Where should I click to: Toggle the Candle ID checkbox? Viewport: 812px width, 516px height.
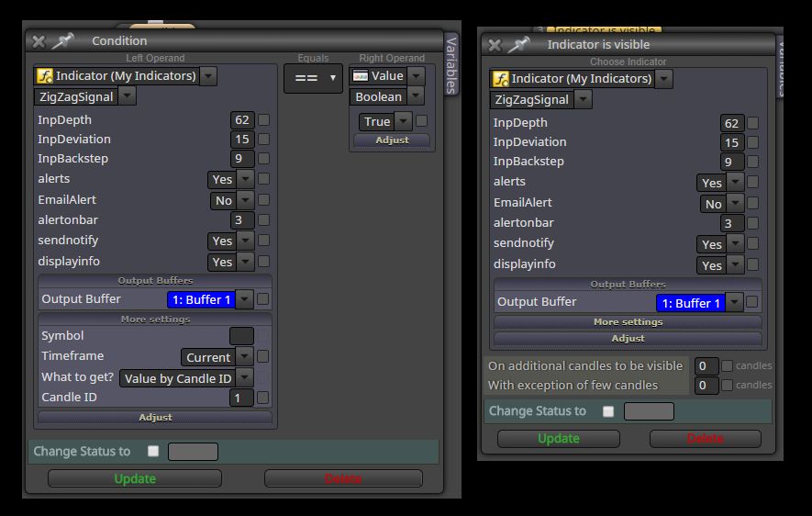point(263,398)
